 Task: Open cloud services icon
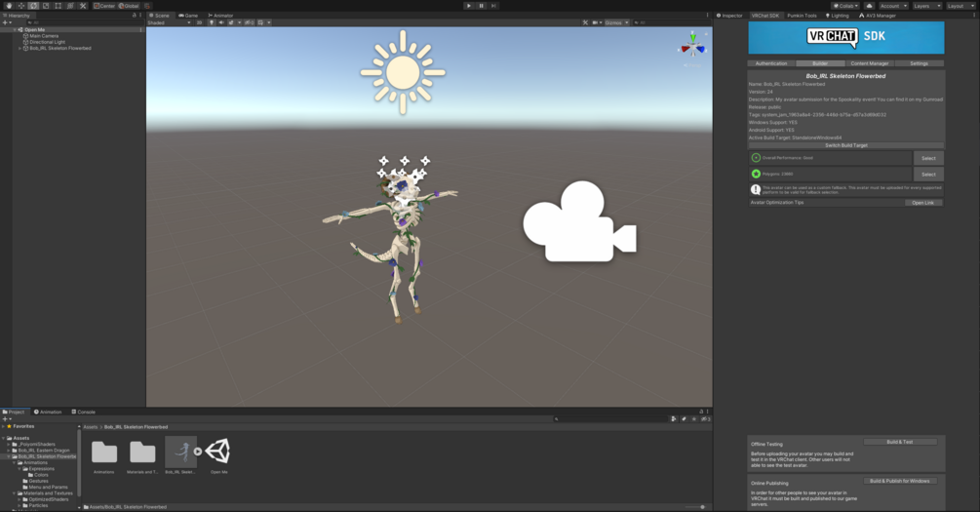(x=870, y=6)
